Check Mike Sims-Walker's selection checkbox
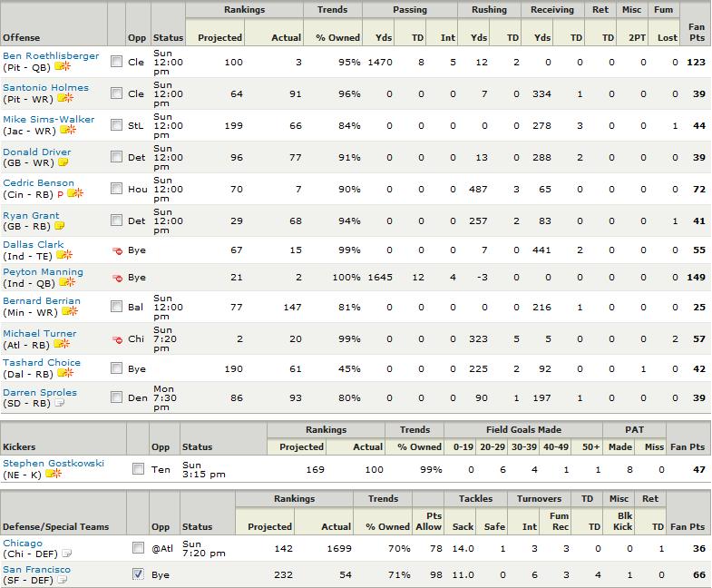Screen dimensions: 712x588 coord(117,125)
